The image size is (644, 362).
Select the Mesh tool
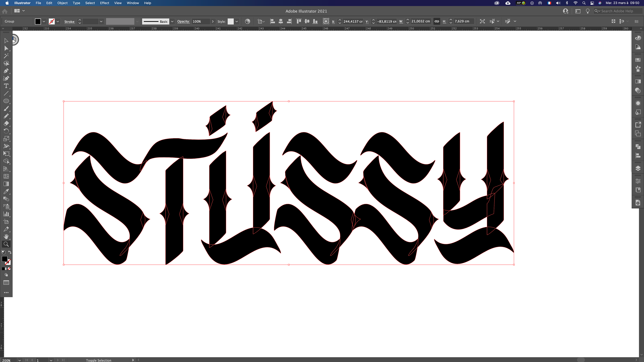tap(6, 176)
